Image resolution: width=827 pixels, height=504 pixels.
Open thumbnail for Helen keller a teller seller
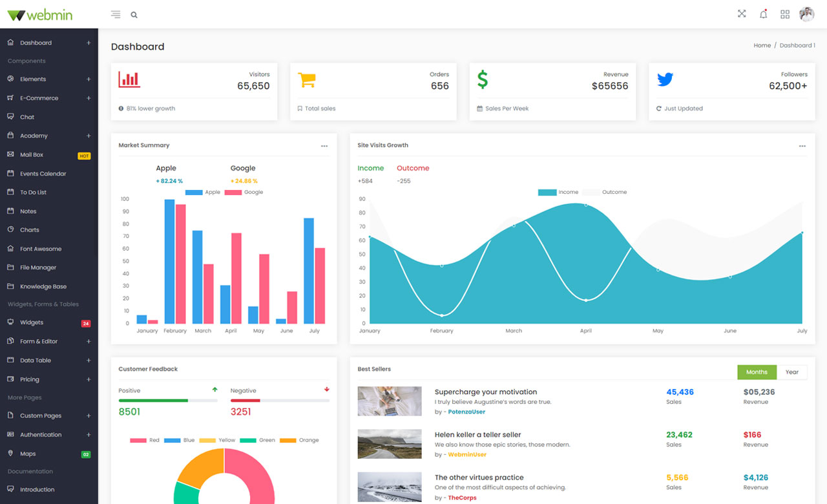390,444
